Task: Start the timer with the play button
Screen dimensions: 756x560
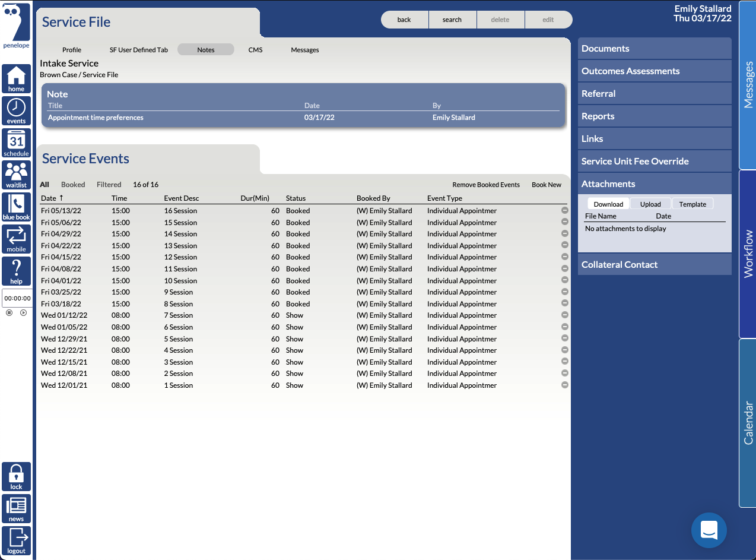Action: click(x=23, y=312)
